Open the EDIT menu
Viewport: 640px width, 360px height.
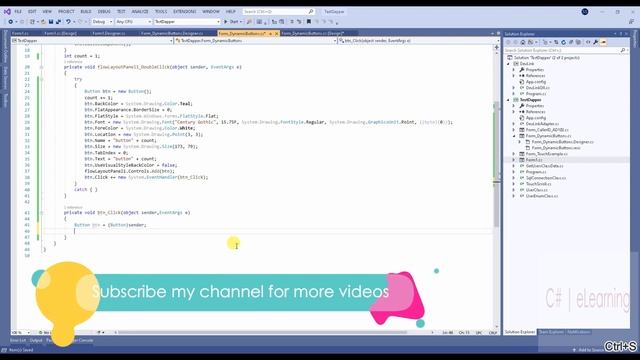pyautogui.click(x=32, y=11)
